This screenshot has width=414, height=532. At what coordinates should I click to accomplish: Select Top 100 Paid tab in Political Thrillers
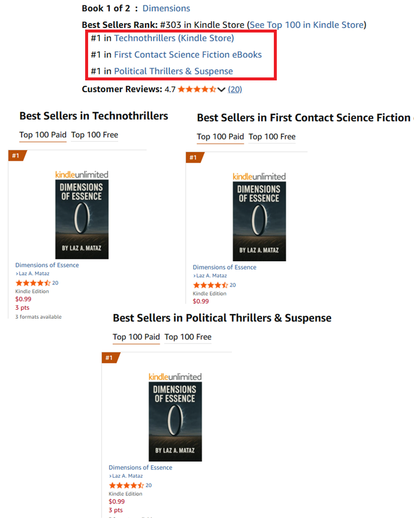point(136,337)
